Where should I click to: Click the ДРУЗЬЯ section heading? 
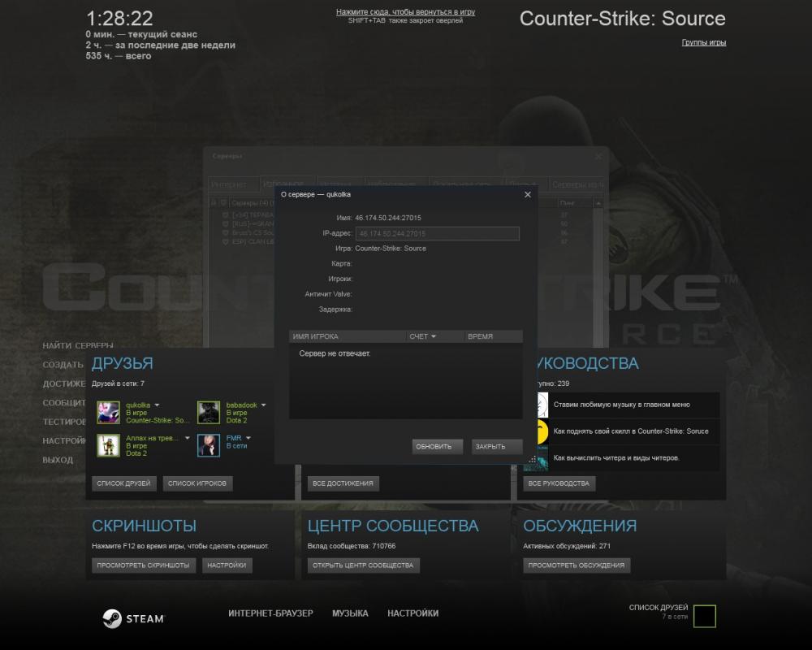(123, 363)
